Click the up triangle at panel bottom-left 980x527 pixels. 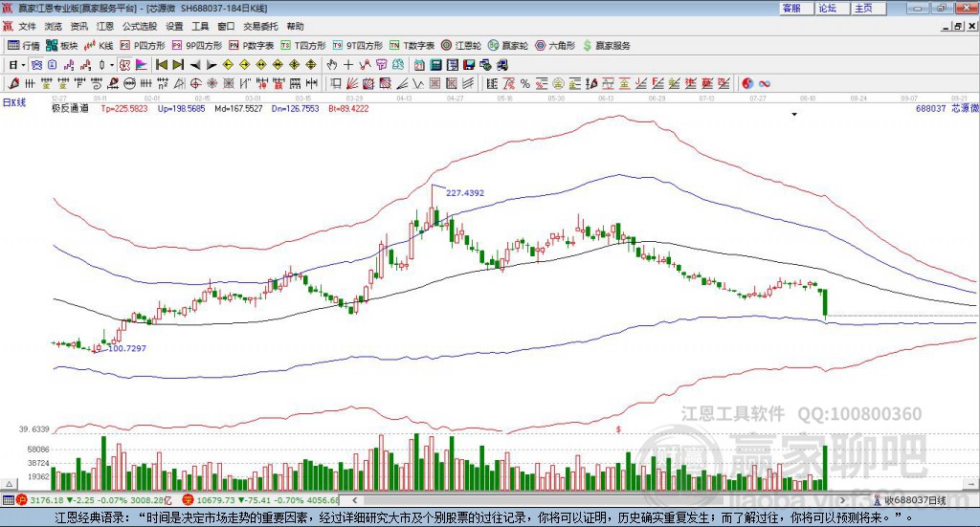coord(9,484)
